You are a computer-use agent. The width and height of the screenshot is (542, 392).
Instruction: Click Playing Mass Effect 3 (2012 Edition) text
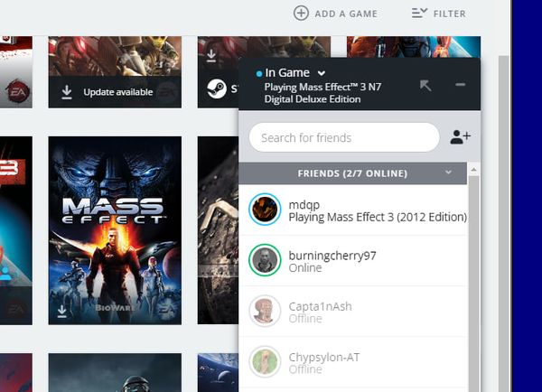tap(378, 217)
